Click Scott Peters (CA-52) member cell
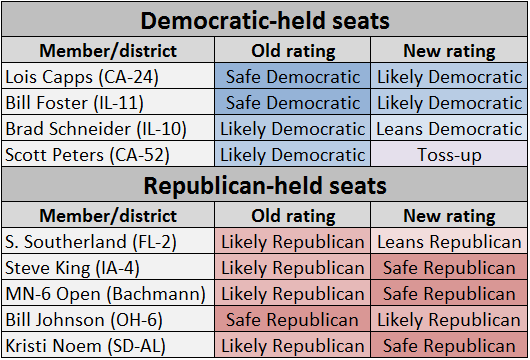The width and height of the screenshot is (530, 360). (108, 154)
